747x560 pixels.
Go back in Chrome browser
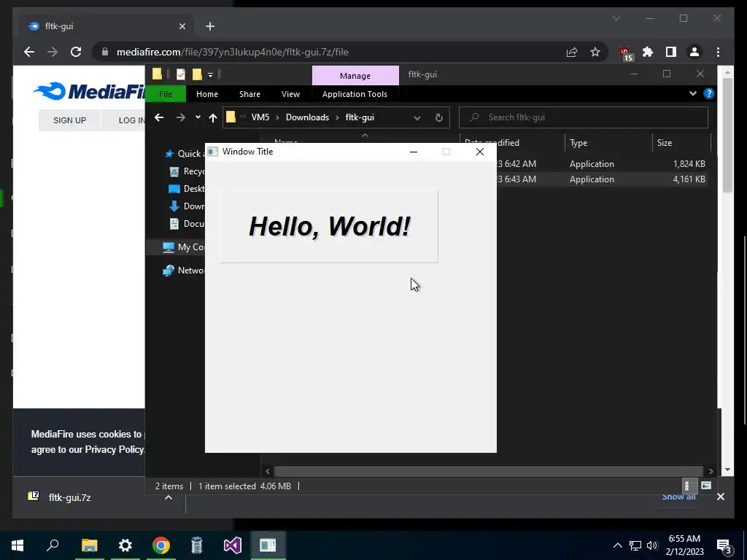29,52
